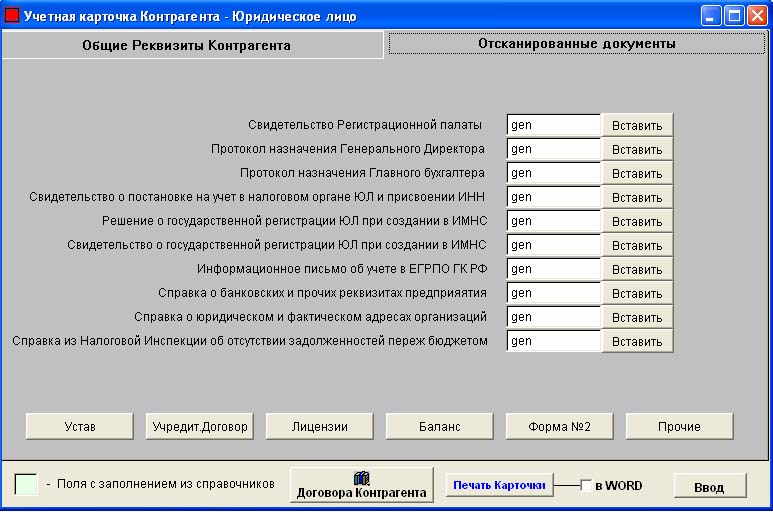773x512 pixels.
Task: Open Баланс button
Action: click(x=439, y=426)
